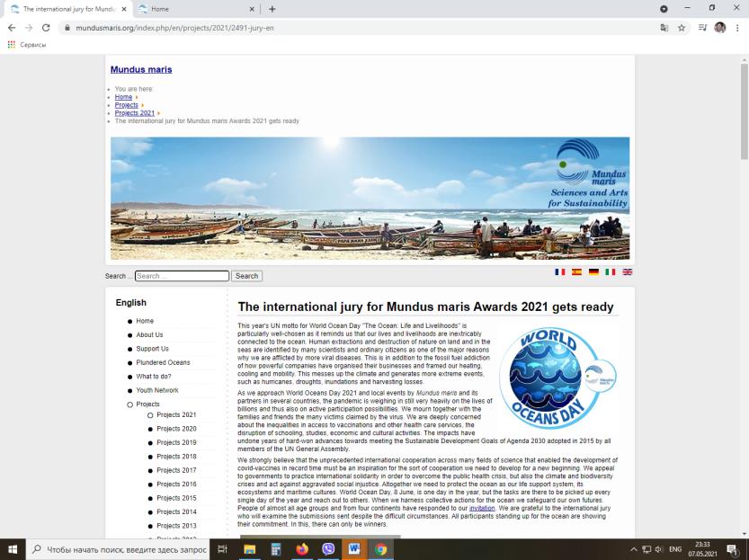Switch site language to Italian flag

click(611, 271)
